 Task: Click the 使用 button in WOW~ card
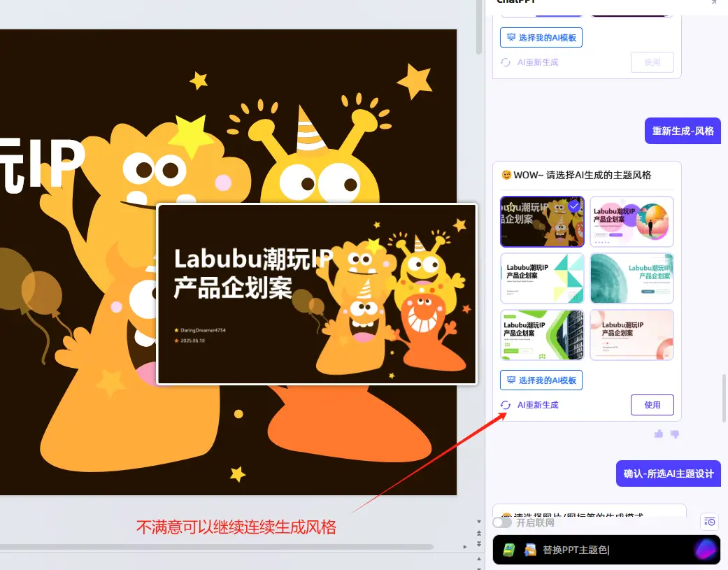[652, 405]
